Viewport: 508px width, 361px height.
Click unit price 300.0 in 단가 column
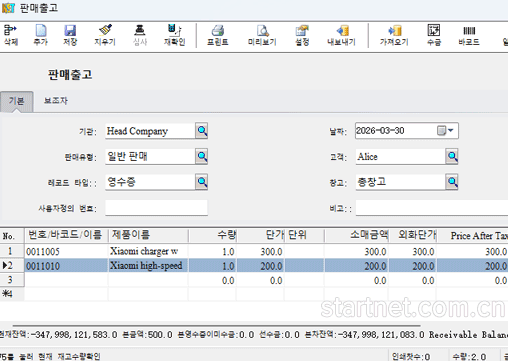point(260,251)
